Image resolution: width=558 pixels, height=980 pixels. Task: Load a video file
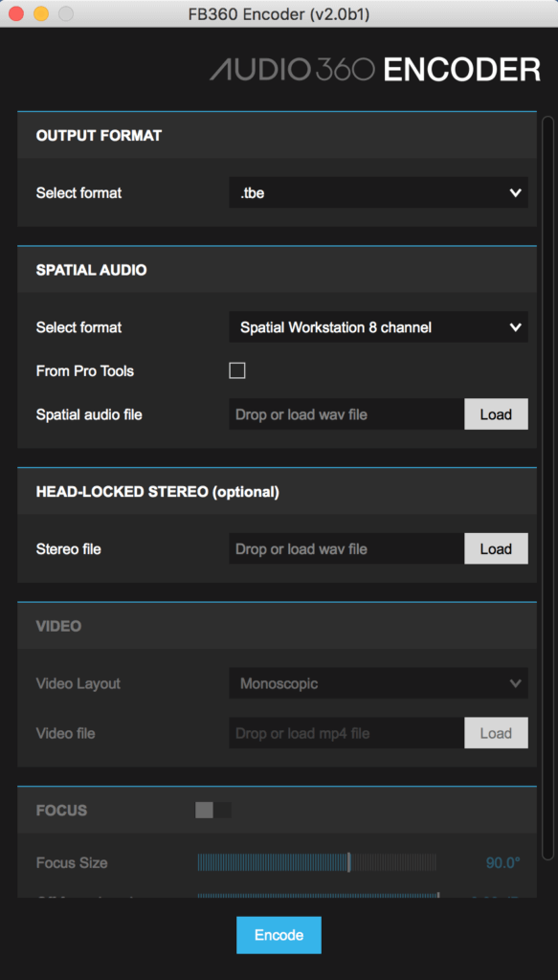(496, 733)
